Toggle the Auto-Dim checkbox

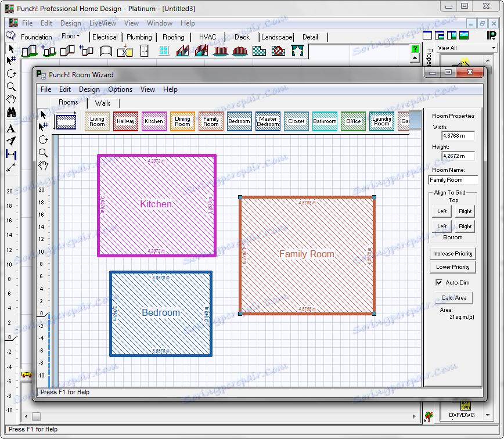[439, 282]
